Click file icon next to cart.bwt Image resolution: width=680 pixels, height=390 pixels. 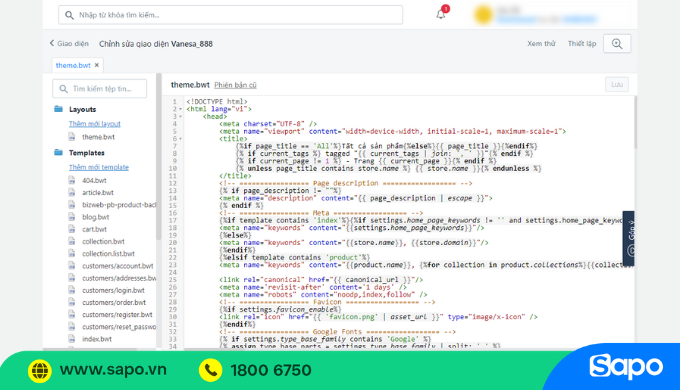tap(72, 229)
